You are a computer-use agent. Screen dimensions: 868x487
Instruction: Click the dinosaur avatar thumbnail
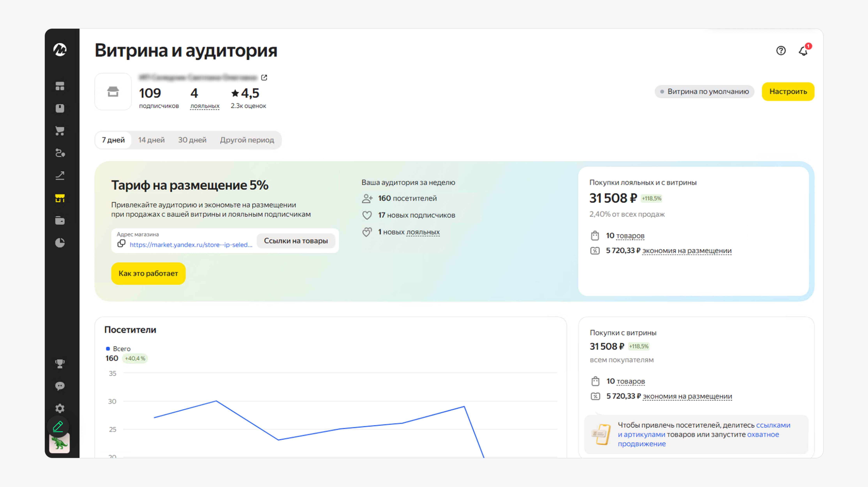(60, 443)
